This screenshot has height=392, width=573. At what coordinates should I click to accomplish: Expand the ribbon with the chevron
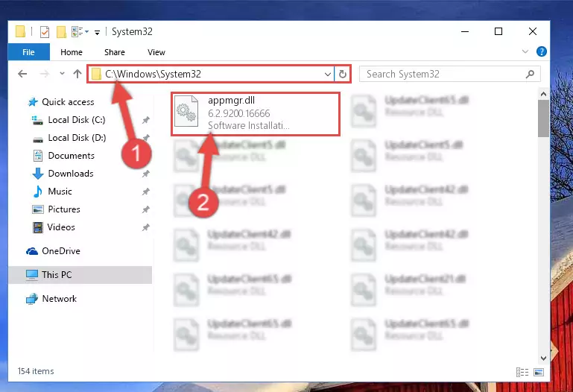525,51
